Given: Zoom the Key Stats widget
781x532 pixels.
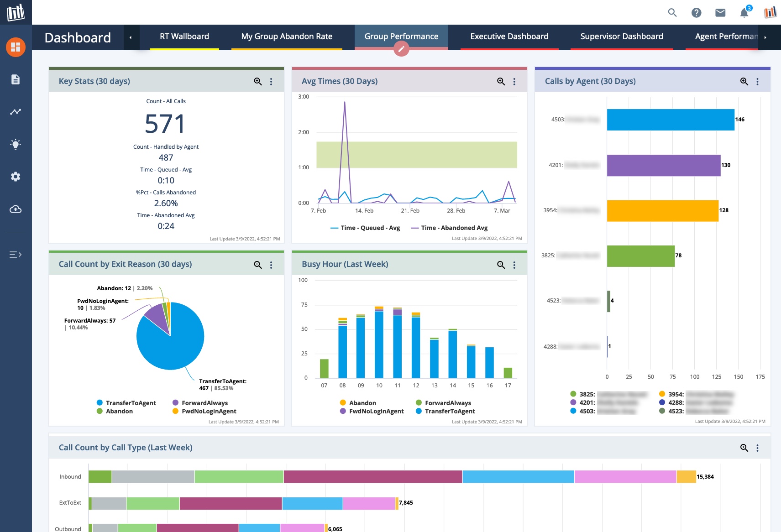Looking at the screenshot, I should coord(258,81).
